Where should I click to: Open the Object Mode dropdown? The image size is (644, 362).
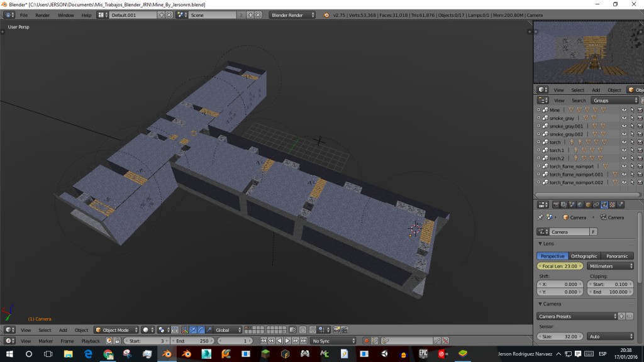pos(115,330)
